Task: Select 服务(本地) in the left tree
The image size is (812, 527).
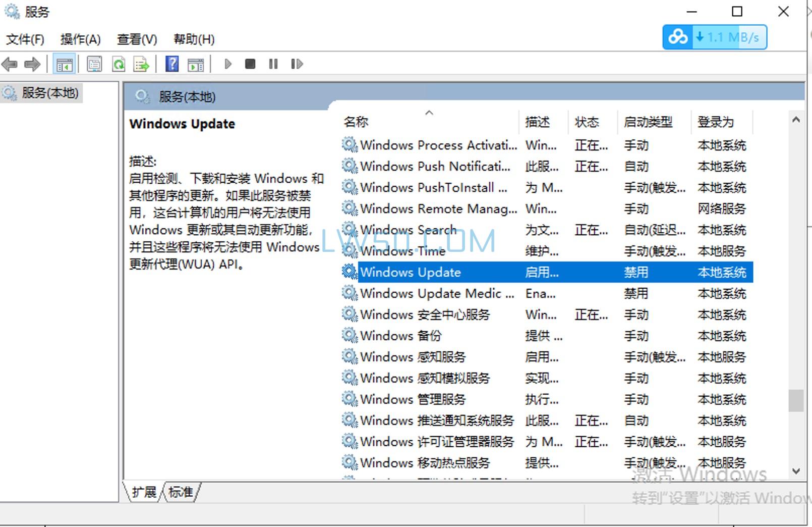Action: point(49,93)
